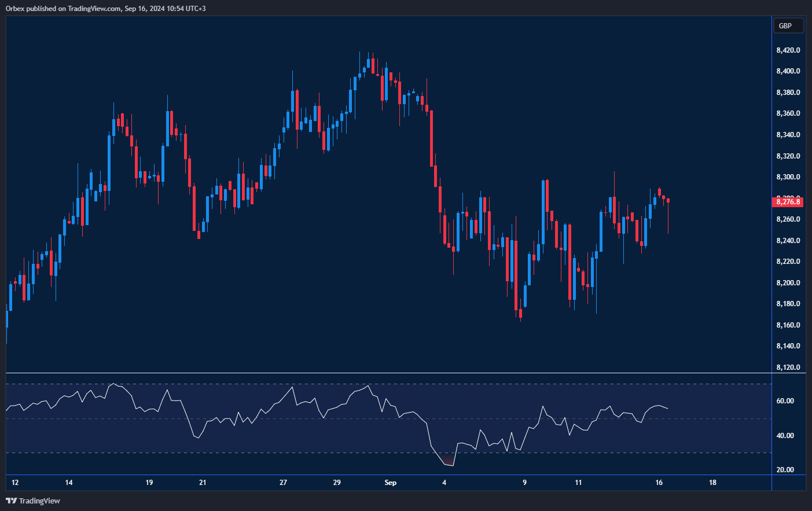
Task: Select the 8,420.0 price scale label
Action: 788,50
